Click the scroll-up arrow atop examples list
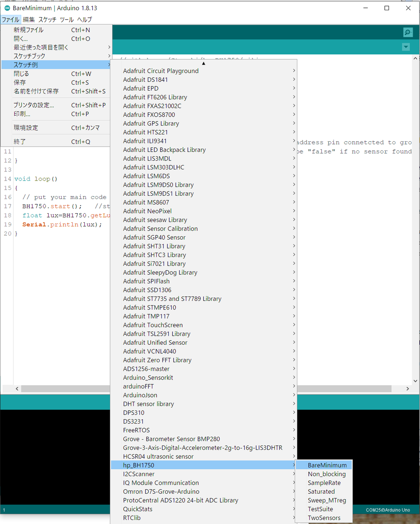The width and height of the screenshot is (420, 524). pos(203,63)
